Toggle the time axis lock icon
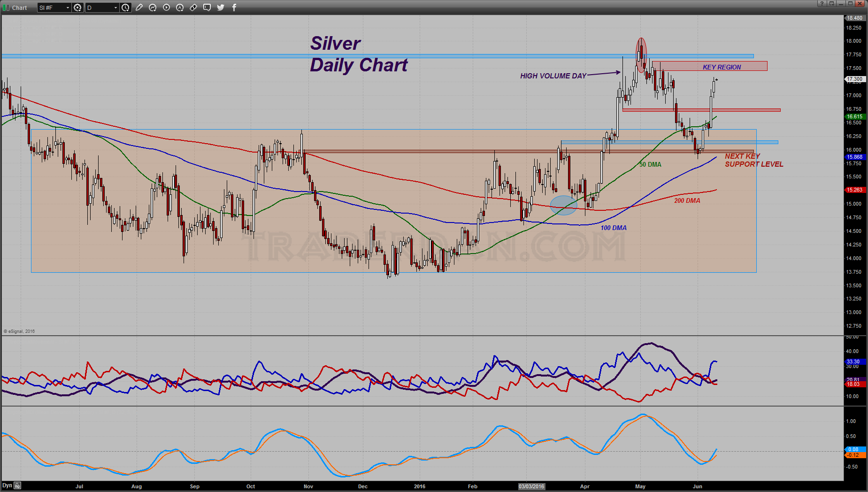The height and width of the screenshot is (492, 868). coord(17,485)
